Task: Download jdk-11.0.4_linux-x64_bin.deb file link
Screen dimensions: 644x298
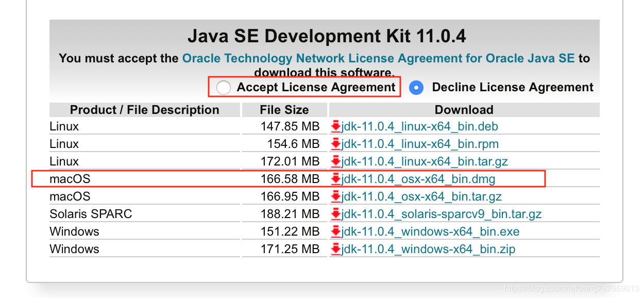Action: pyautogui.click(x=419, y=126)
